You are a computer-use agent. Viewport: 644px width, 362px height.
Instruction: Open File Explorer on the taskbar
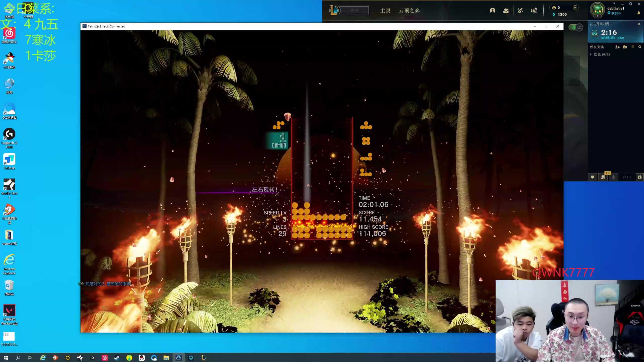point(166,358)
